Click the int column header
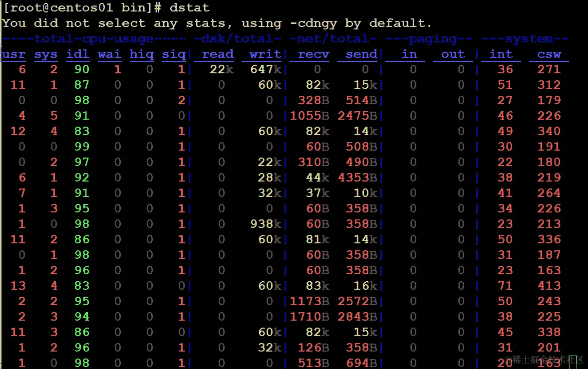 (501, 54)
